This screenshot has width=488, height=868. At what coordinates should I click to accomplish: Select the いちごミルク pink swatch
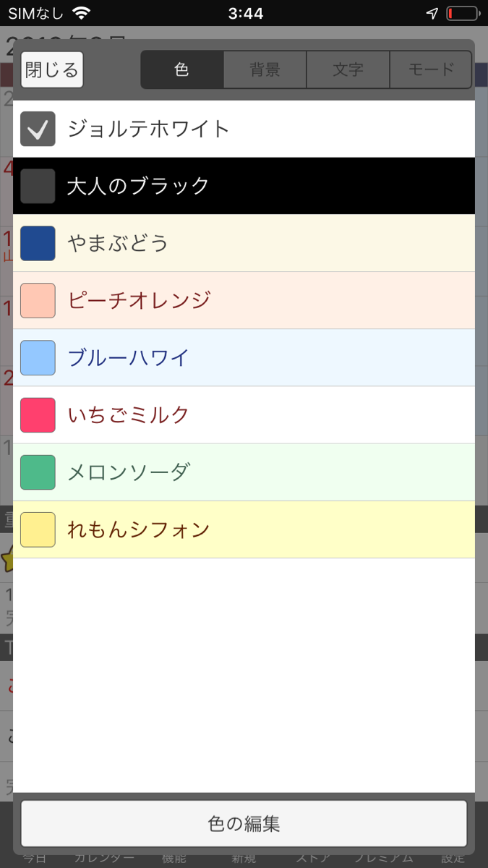point(37,414)
